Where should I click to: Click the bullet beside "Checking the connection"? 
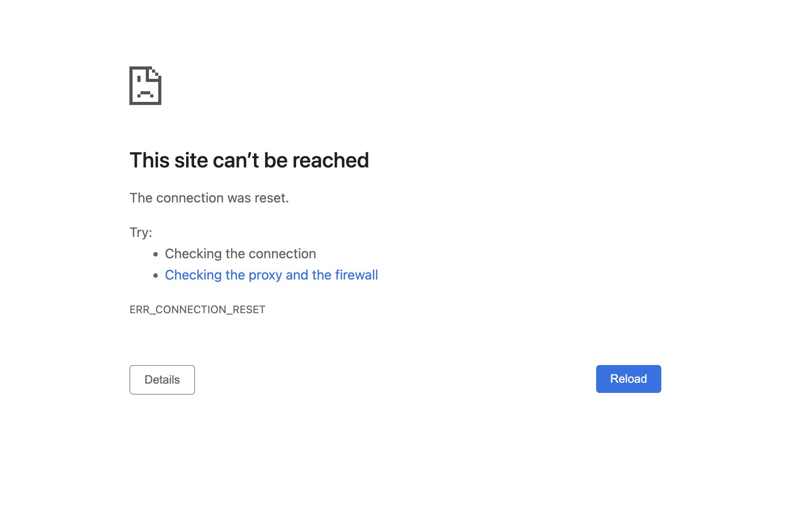(156, 254)
